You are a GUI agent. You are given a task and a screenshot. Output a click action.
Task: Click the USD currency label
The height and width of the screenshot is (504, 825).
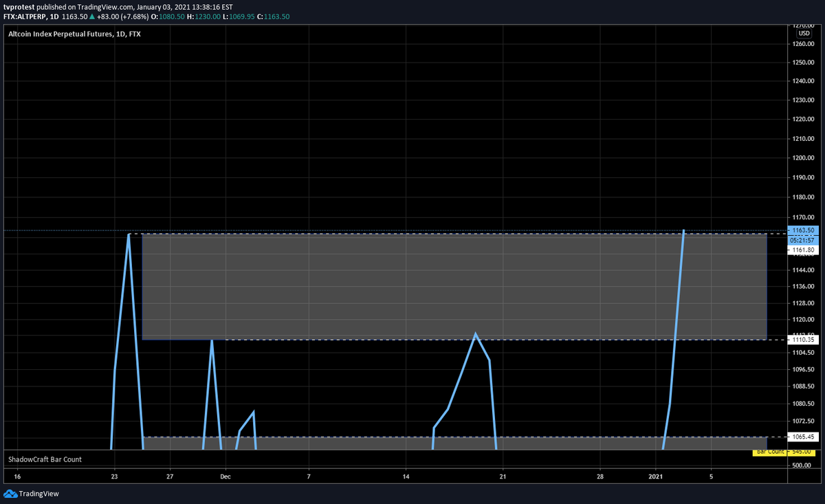click(803, 33)
